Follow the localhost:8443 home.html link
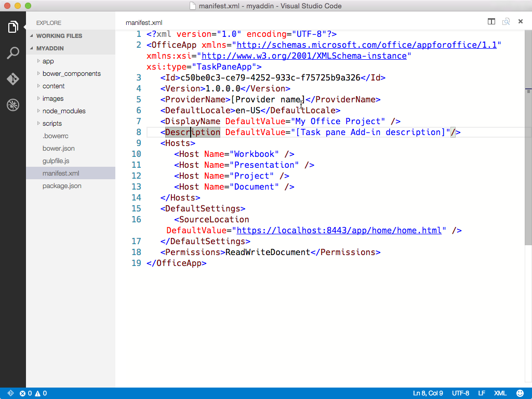Image resolution: width=532 pixels, height=399 pixels. click(x=339, y=231)
